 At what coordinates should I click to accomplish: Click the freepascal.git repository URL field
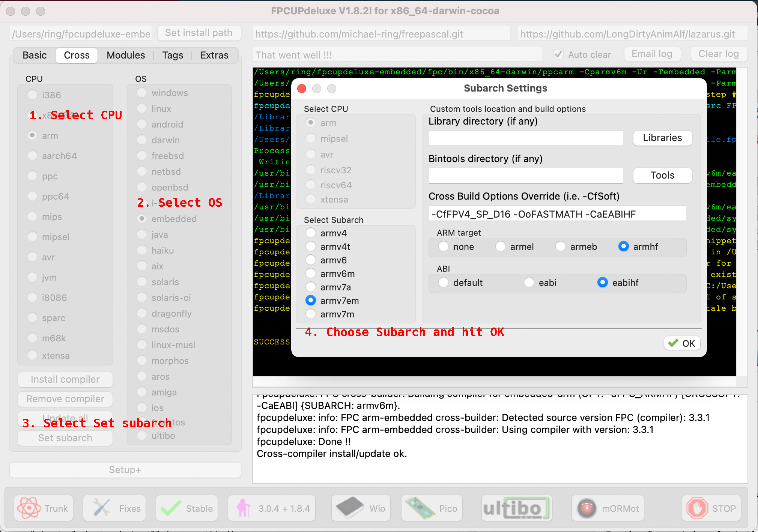click(x=381, y=34)
